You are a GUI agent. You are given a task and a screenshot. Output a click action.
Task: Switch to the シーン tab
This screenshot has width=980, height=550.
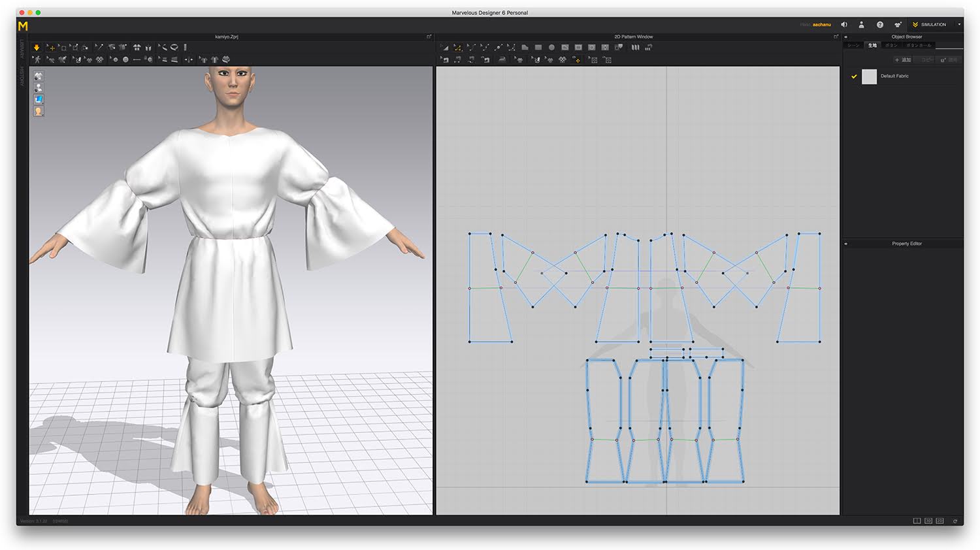coord(853,46)
